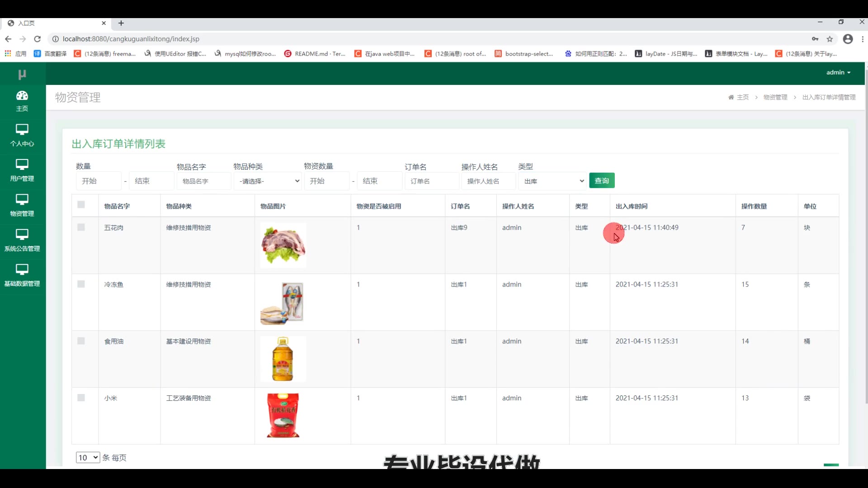Click the site info icon in address bar
This screenshot has width=868, height=488.
(56, 39)
